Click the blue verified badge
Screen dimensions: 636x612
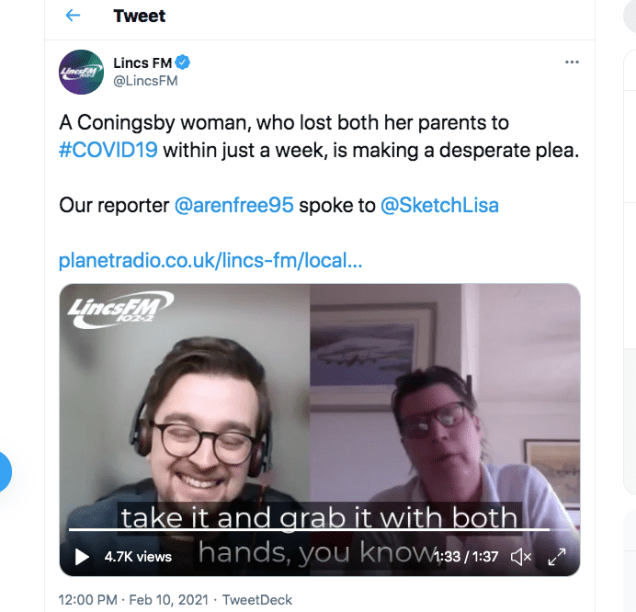coord(183,62)
